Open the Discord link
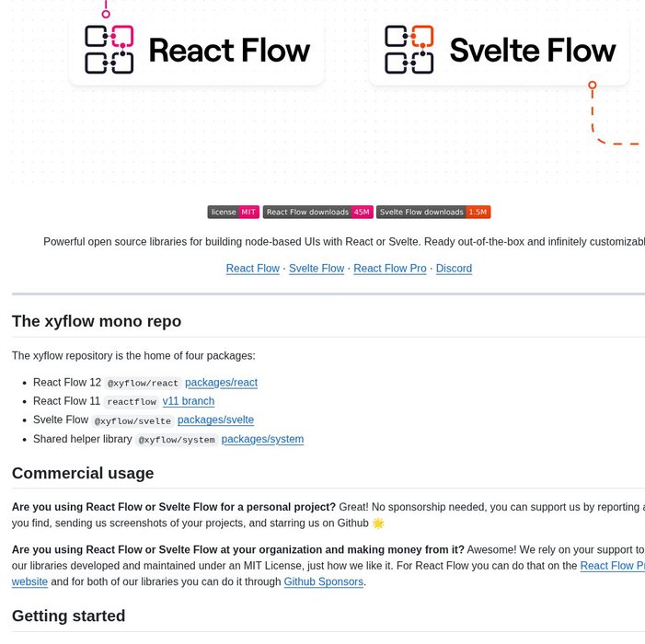The height and width of the screenshot is (644, 645). click(x=454, y=269)
